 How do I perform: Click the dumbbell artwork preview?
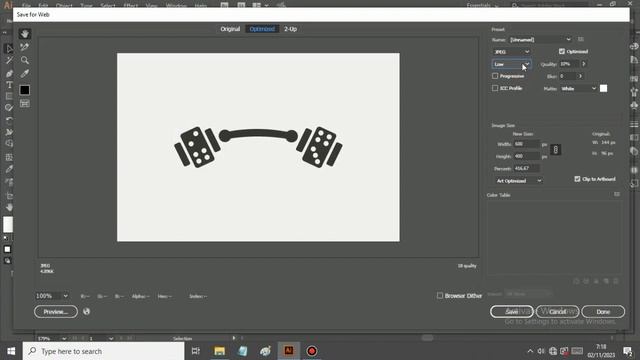pyautogui.click(x=258, y=147)
